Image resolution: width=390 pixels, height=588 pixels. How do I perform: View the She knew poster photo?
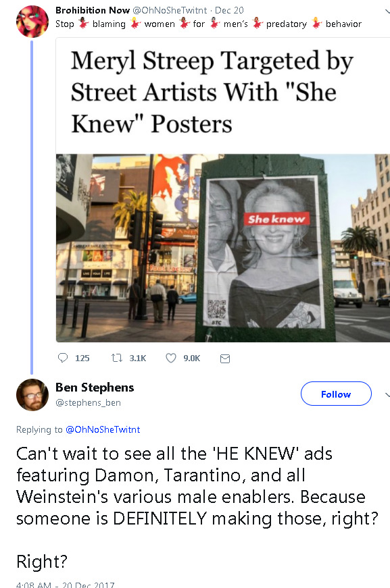click(x=223, y=248)
